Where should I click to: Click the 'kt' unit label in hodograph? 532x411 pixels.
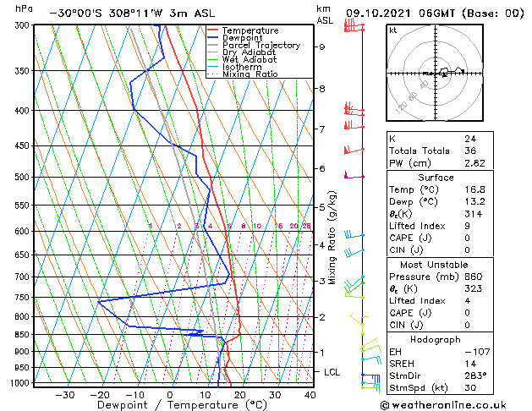click(x=393, y=30)
